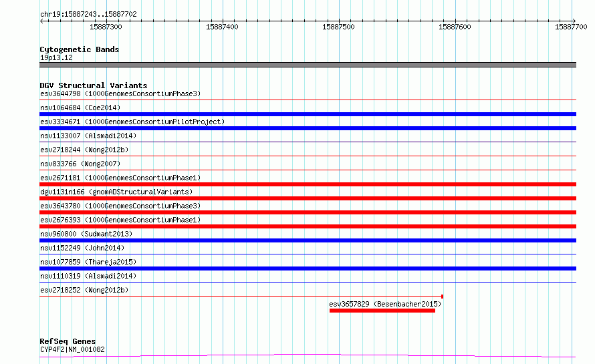
Task: Open variant esv2671181 (1000GenomesConsortiumPhase1)
Action: pos(120,178)
